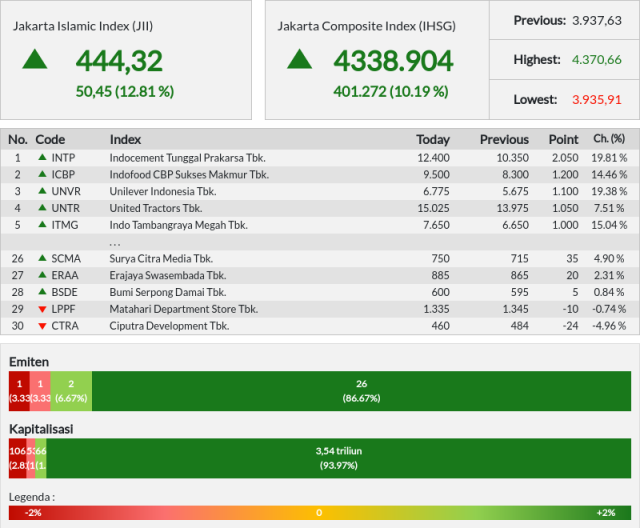
Task: Click the up arrow icon next to SCMA
Action: pos(42,258)
